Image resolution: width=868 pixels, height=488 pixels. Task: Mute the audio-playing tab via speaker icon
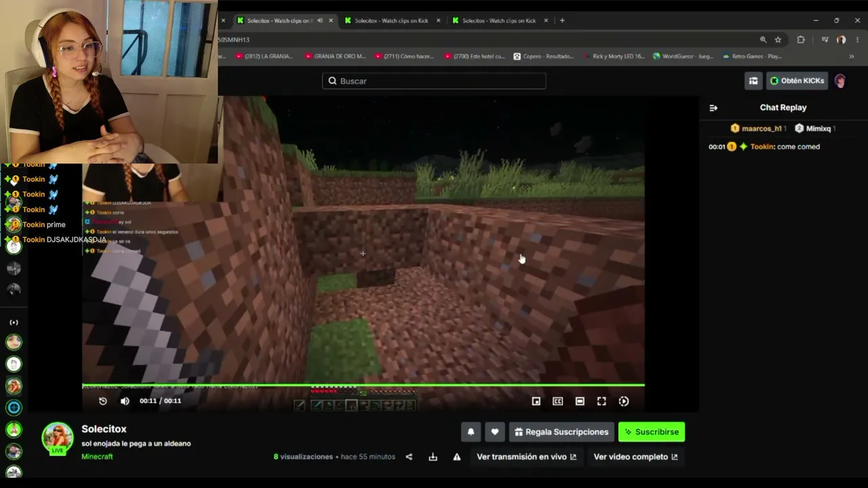pyautogui.click(x=319, y=20)
